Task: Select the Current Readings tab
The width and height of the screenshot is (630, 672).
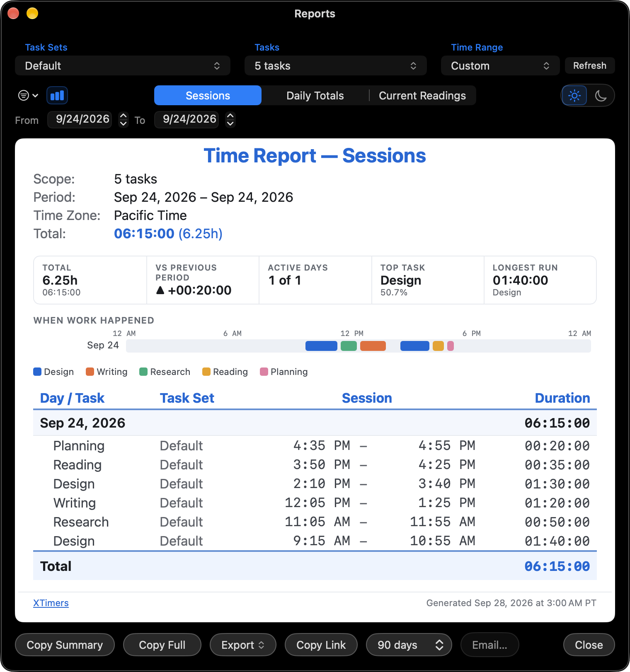Action: click(422, 96)
